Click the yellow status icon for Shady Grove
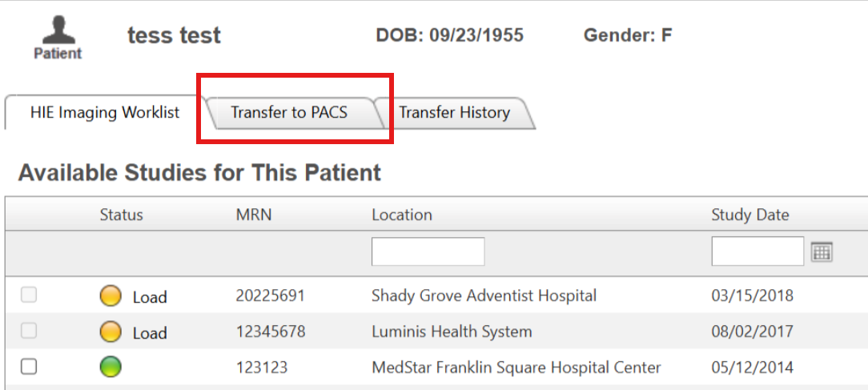 [111, 296]
